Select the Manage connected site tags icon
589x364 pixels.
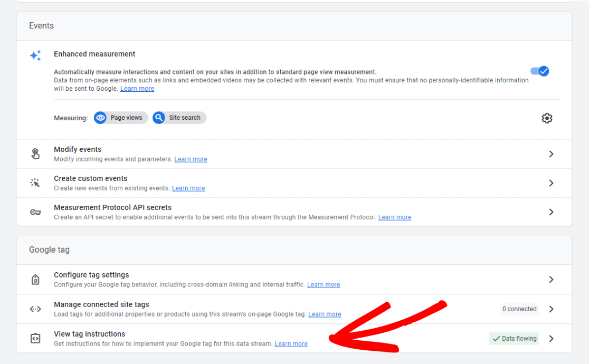(x=35, y=309)
